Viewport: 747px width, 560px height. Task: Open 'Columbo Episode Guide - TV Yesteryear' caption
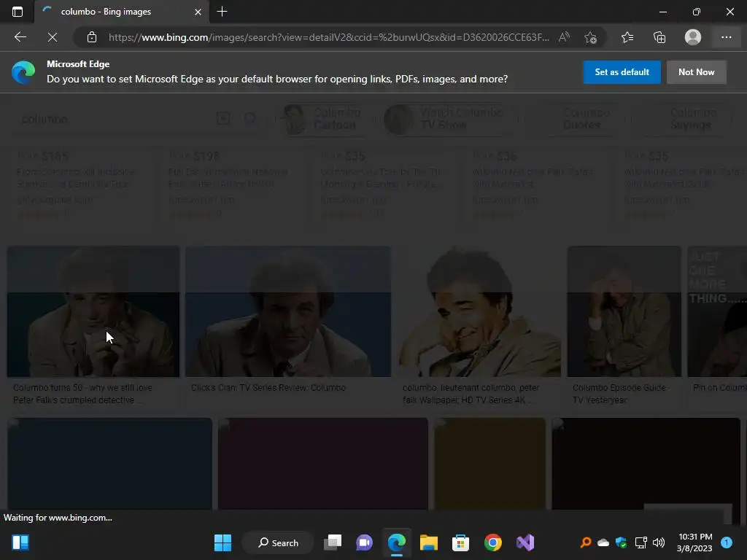(621, 394)
